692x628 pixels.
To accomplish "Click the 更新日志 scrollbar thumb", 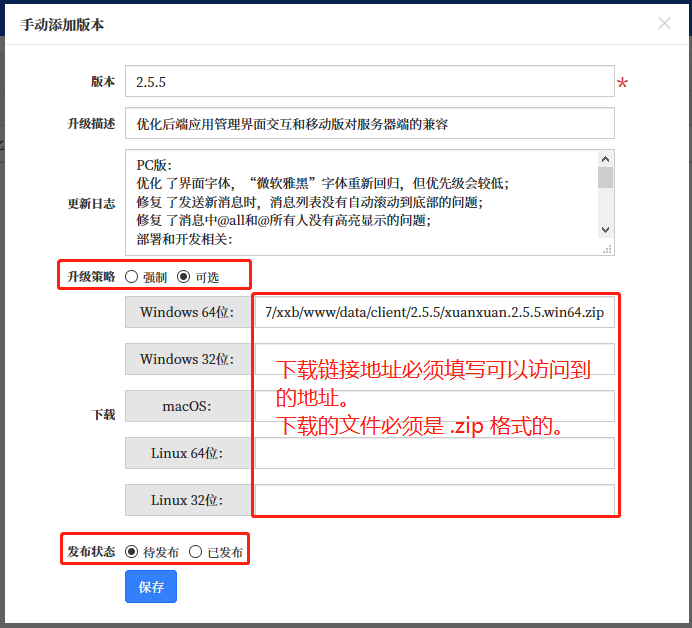I will pos(605,178).
